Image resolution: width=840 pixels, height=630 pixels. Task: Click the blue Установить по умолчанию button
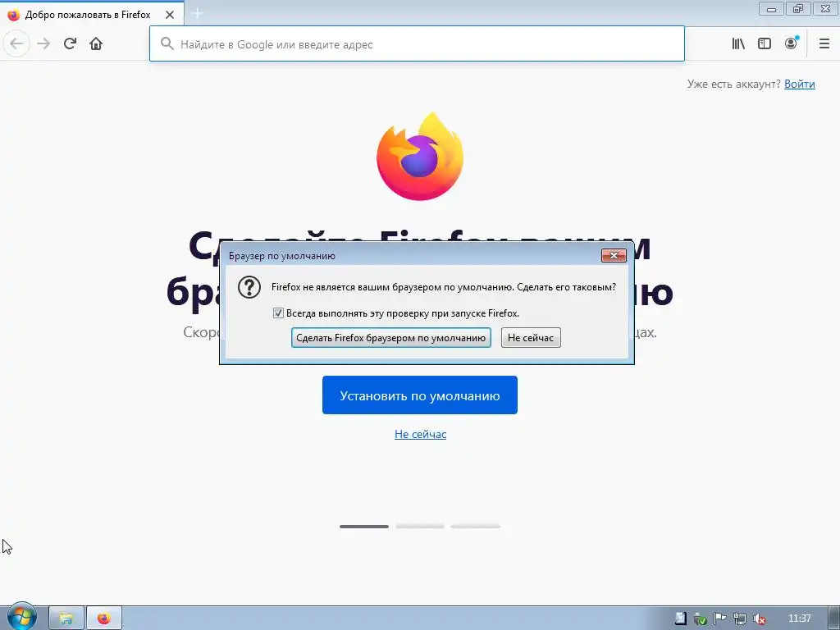click(420, 395)
